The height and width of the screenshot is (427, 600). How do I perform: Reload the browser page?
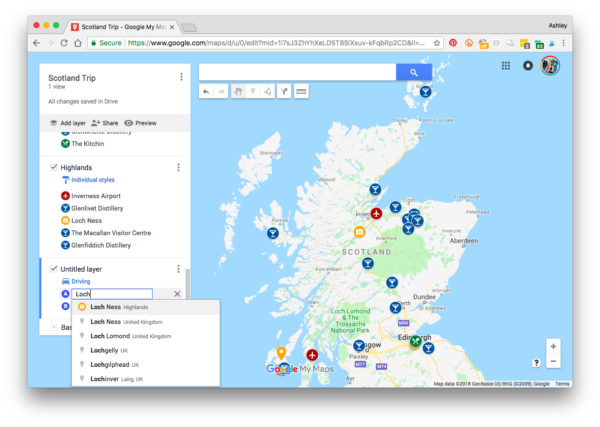point(64,43)
